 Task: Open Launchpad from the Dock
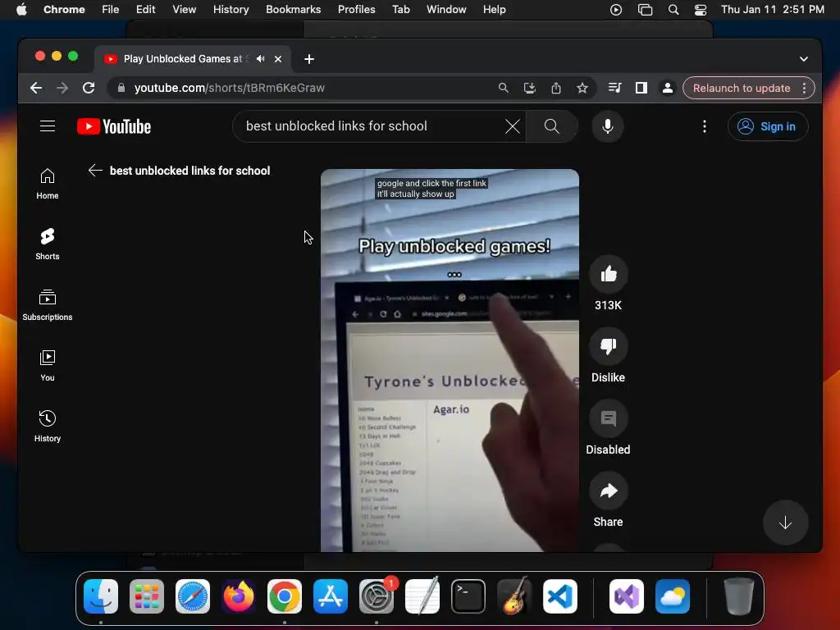(147, 596)
